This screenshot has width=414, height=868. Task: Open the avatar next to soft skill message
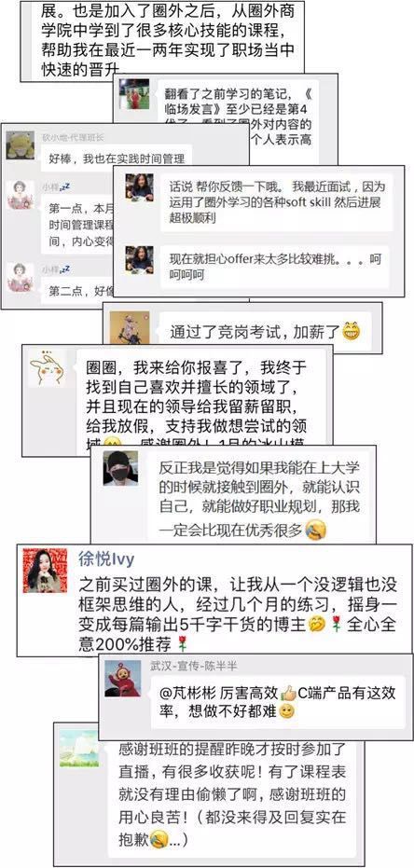coord(140,187)
